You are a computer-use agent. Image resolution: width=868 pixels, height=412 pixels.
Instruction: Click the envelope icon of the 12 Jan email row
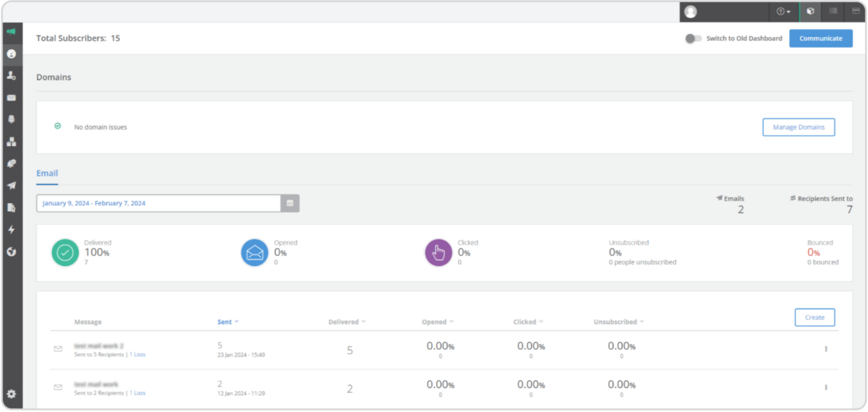click(58, 387)
